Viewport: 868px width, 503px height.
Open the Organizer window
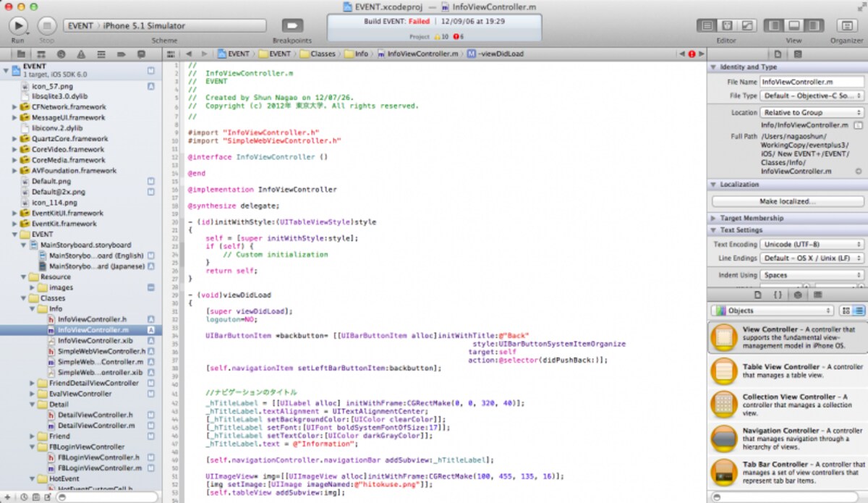click(x=846, y=25)
